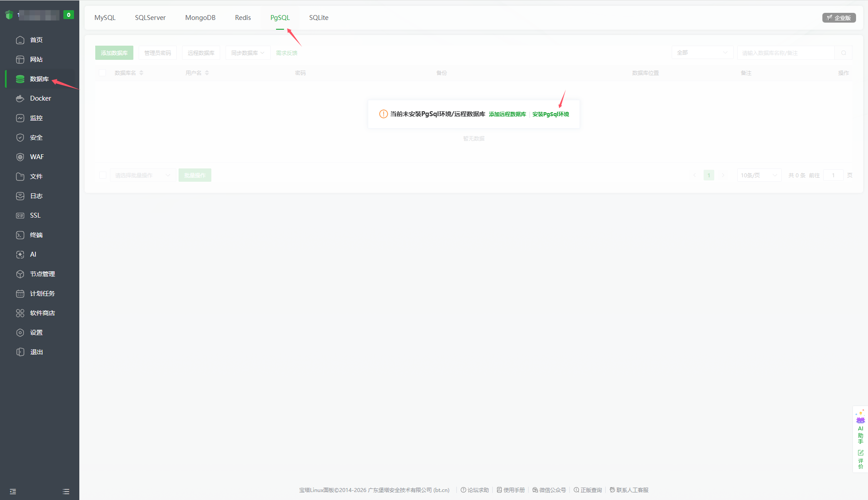Click the 退出 logout icon
Image resolution: width=868 pixels, height=500 pixels.
20,352
